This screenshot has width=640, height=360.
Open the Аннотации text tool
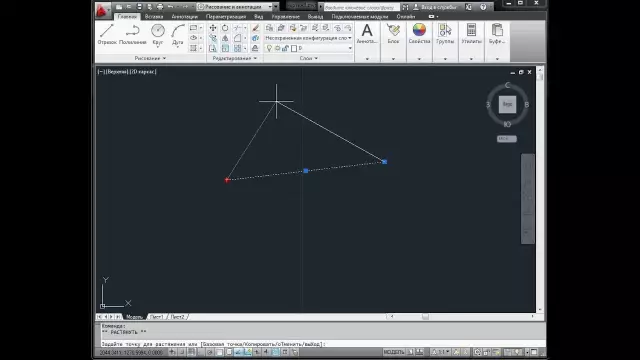[x=367, y=34]
